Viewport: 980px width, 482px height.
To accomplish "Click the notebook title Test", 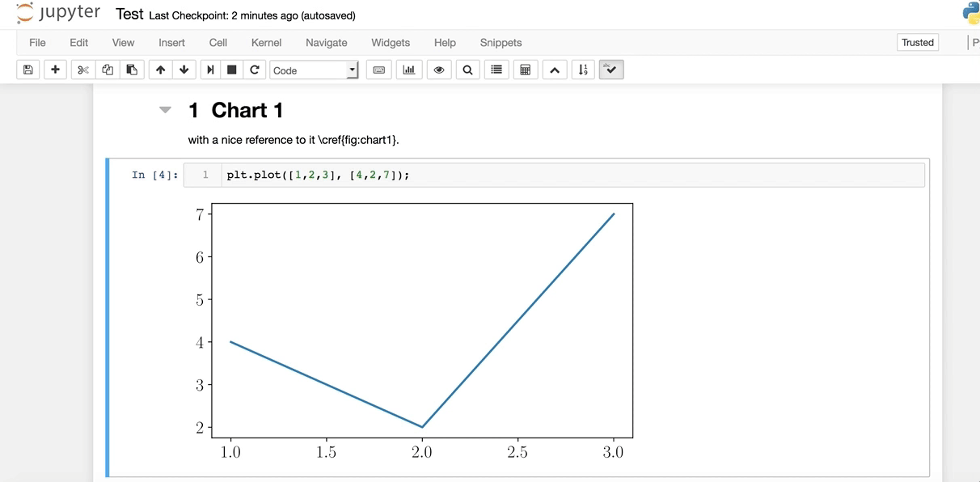I will click(129, 15).
